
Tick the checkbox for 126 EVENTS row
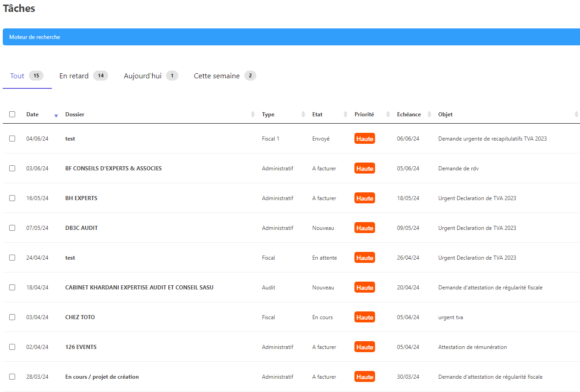point(12,347)
